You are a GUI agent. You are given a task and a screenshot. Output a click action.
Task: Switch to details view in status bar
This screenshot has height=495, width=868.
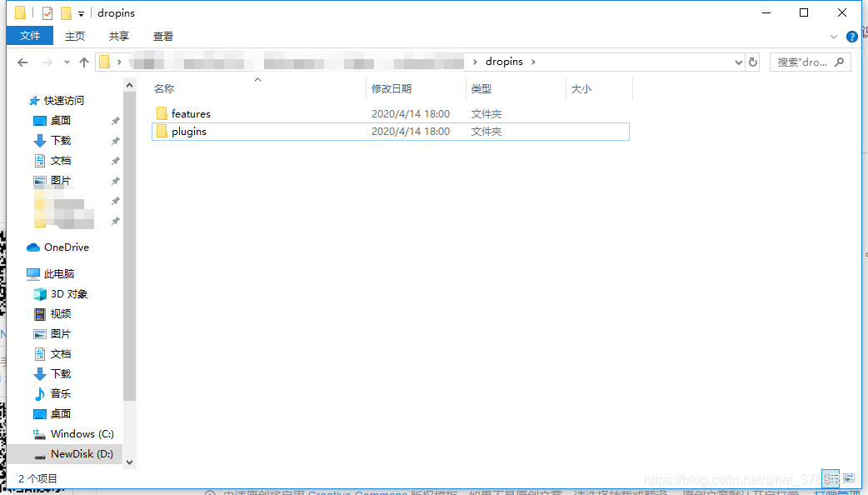click(x=831, y=478)
